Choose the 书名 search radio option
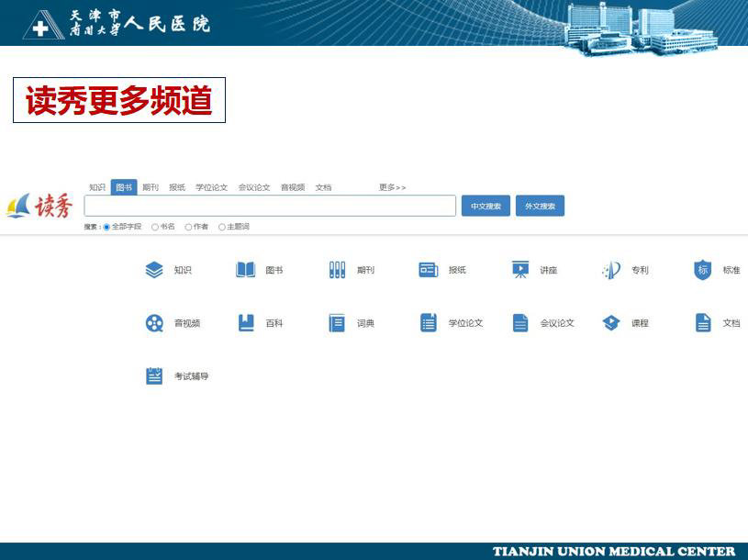 155,227
